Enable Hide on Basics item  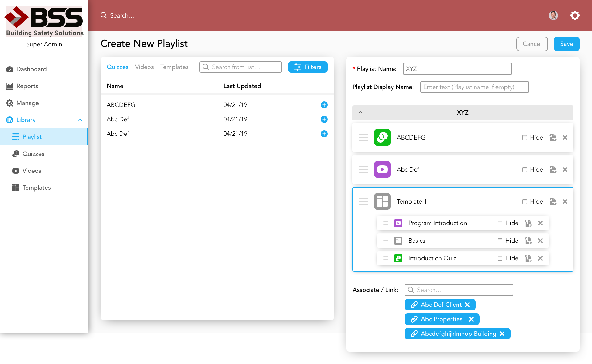coord(500,241)
